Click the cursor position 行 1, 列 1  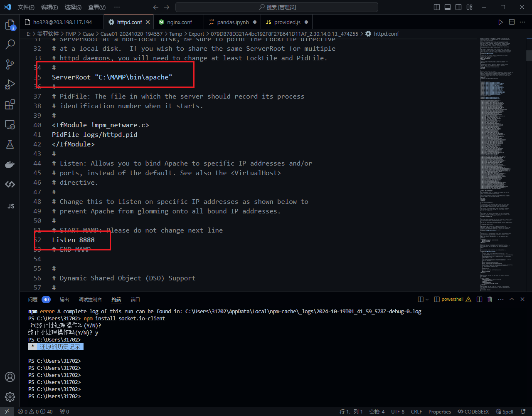[352, 411]
